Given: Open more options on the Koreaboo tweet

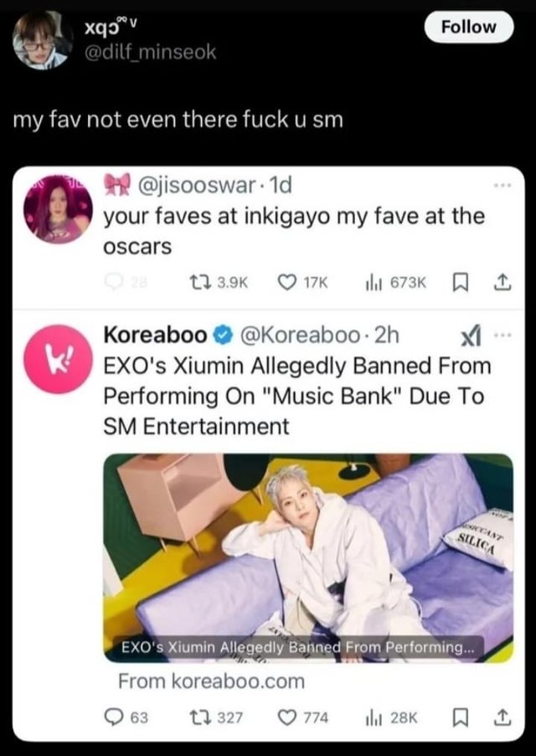Looking at the screenshot, I should tap(502, 335).
